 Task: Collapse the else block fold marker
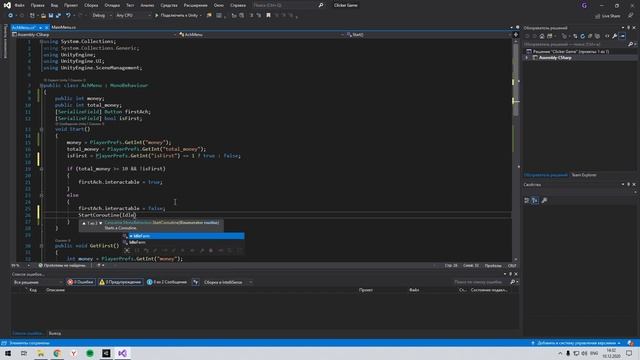(41, 195)
